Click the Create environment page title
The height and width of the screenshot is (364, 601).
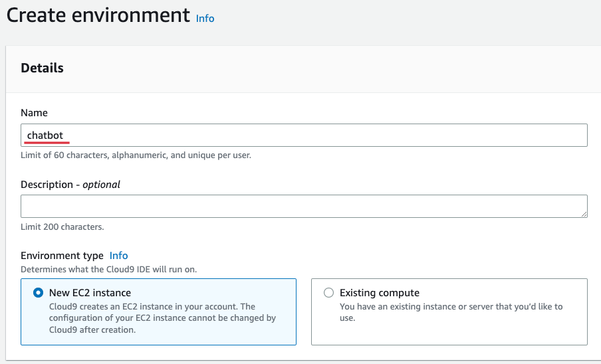click(x=98, y=15)
